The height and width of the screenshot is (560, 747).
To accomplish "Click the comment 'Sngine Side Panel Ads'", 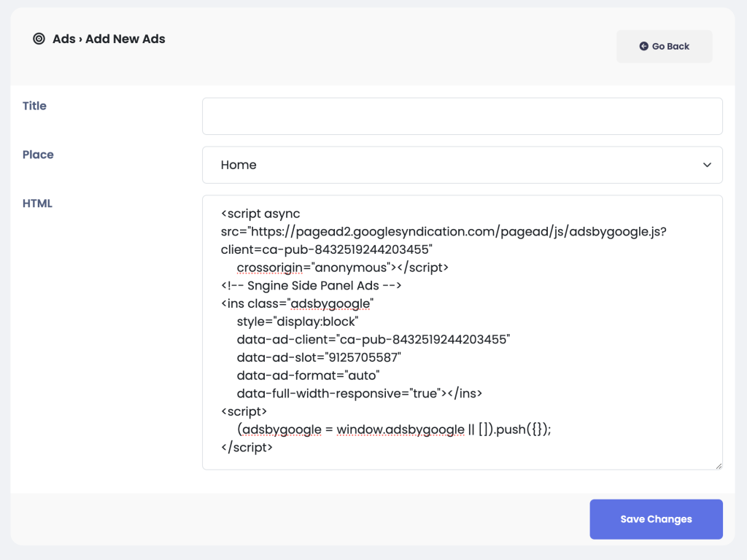I will coord(313,286).
